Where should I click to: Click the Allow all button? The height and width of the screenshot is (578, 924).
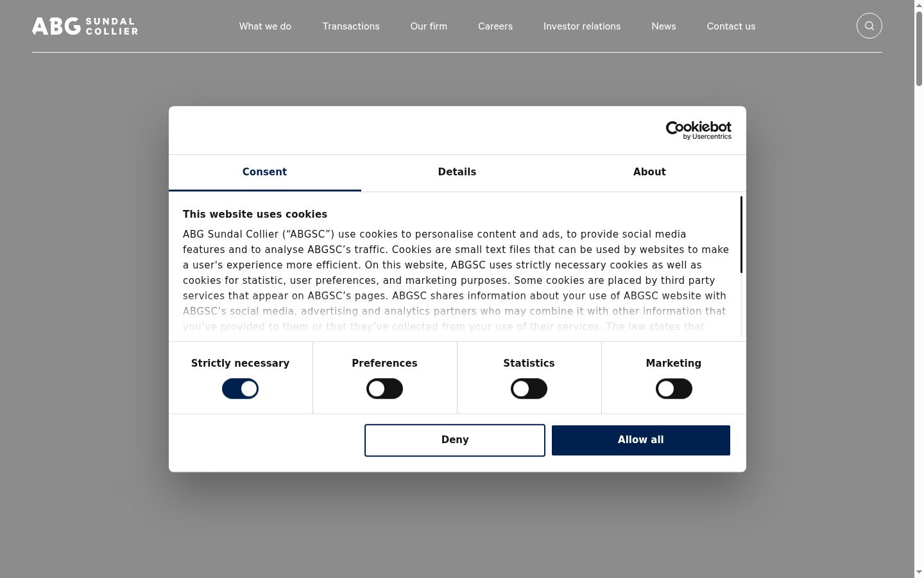[x=641, y=440]
